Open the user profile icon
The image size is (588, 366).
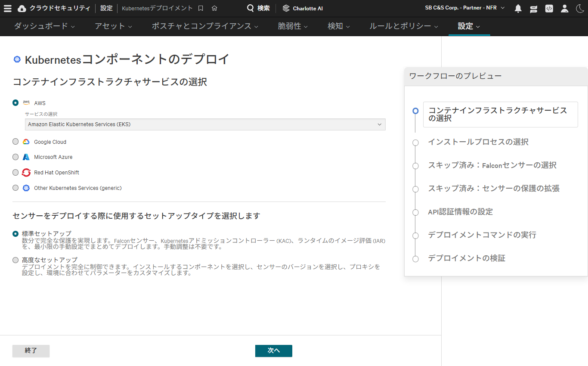point(565,8)
